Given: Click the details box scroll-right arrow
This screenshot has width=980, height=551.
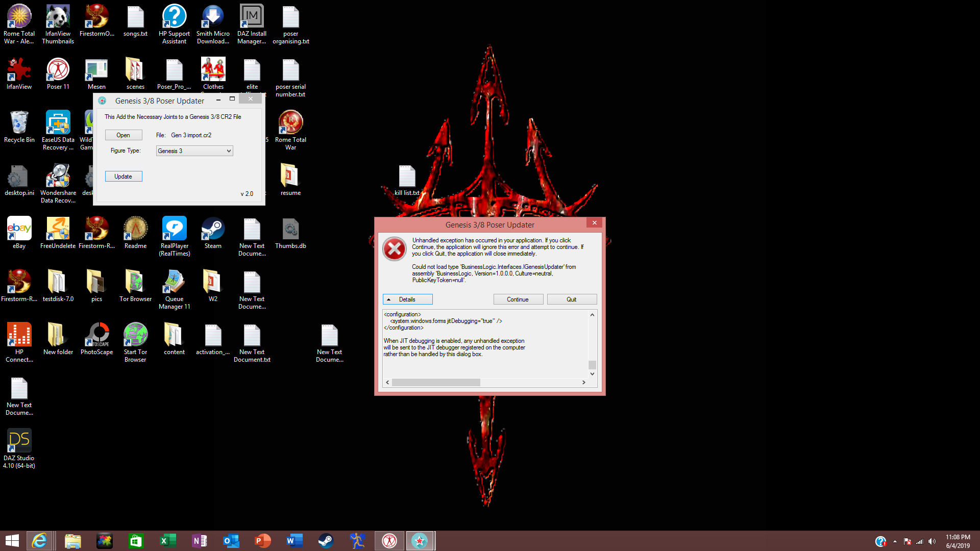Looking at the screenshot, I should pyautogui.click(x=584, y=383).
